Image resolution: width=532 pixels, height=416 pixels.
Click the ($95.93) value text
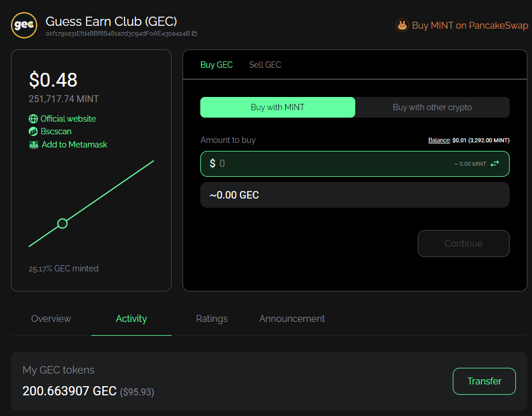click(x=137, y=392)
